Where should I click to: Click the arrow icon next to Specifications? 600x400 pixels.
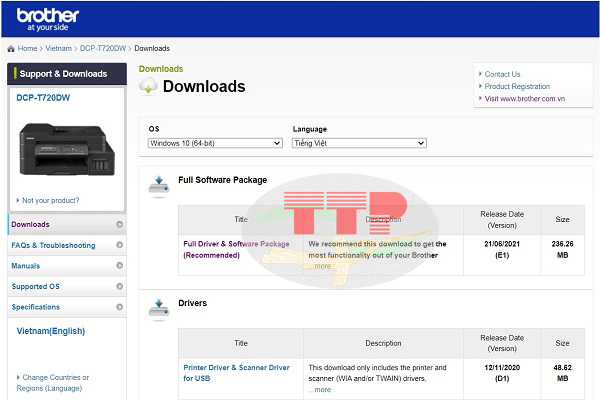coord(119,307)
